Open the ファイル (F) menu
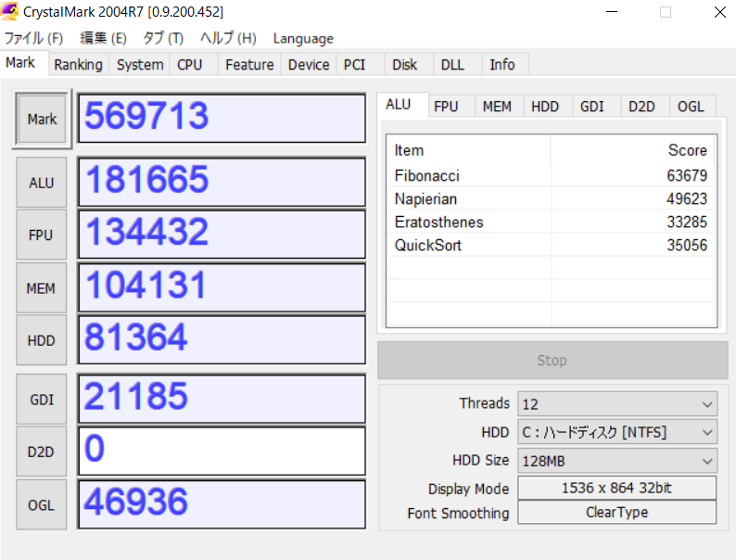 click(33, 38)
